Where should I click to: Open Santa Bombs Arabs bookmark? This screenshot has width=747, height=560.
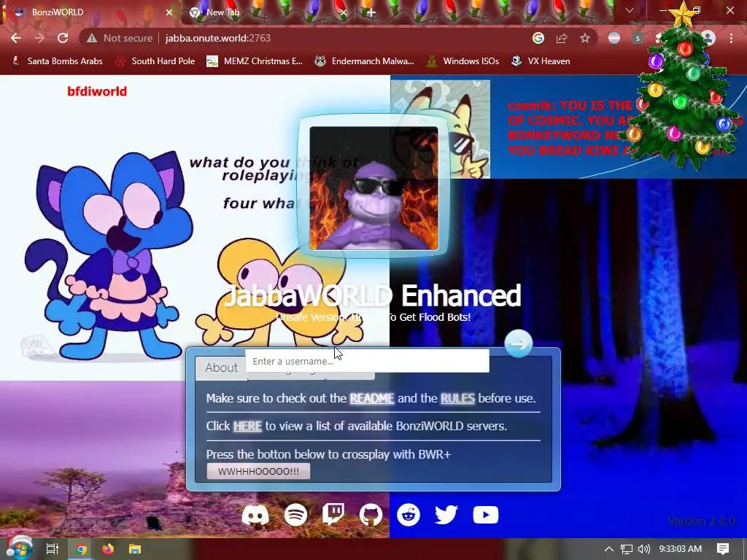[x=57, y=61]
